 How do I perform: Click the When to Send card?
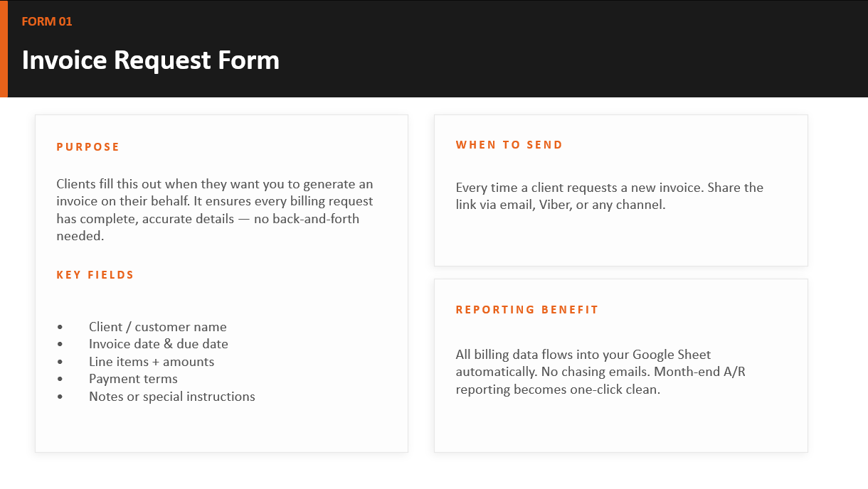coord(621,190)
